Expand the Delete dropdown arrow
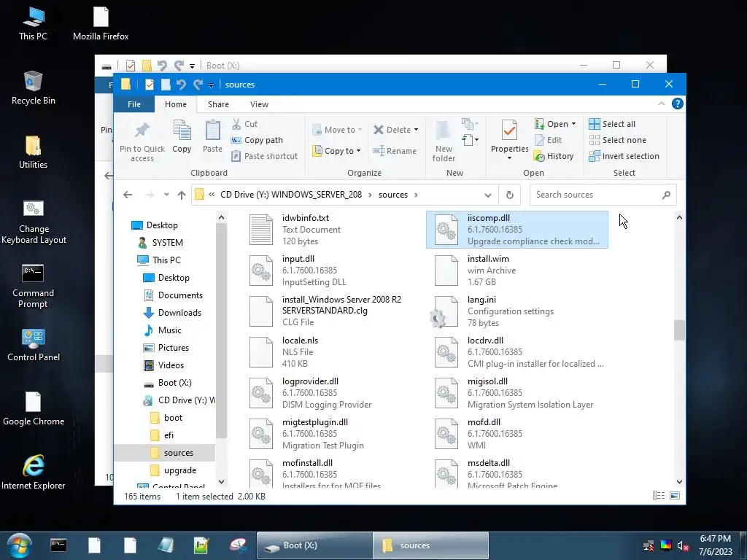This screenshot has width=747, height=560. point(416,130)
